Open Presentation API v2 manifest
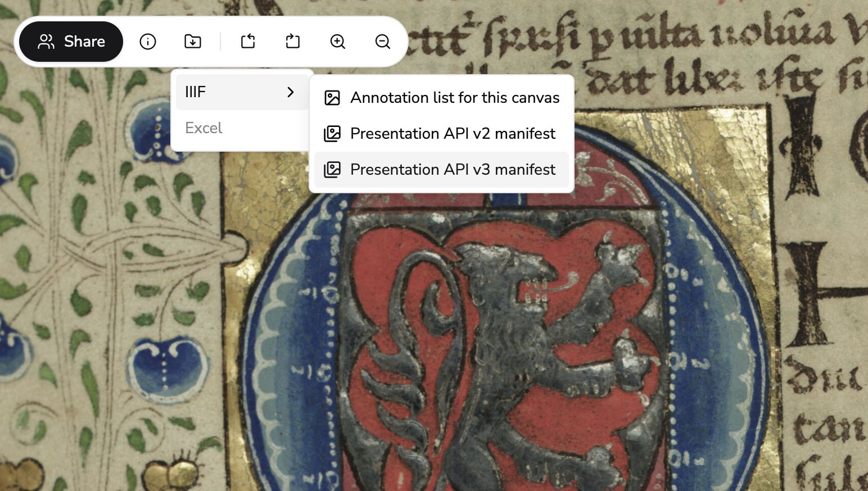The width and height of the screenshot is (868, 491). [x=441, y=134]
